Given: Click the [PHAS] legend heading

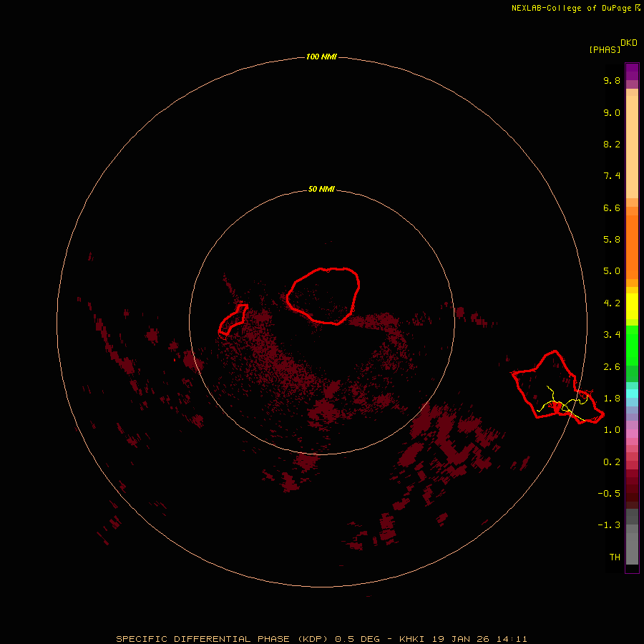Looking at the screenshot, I should point(605,49).
